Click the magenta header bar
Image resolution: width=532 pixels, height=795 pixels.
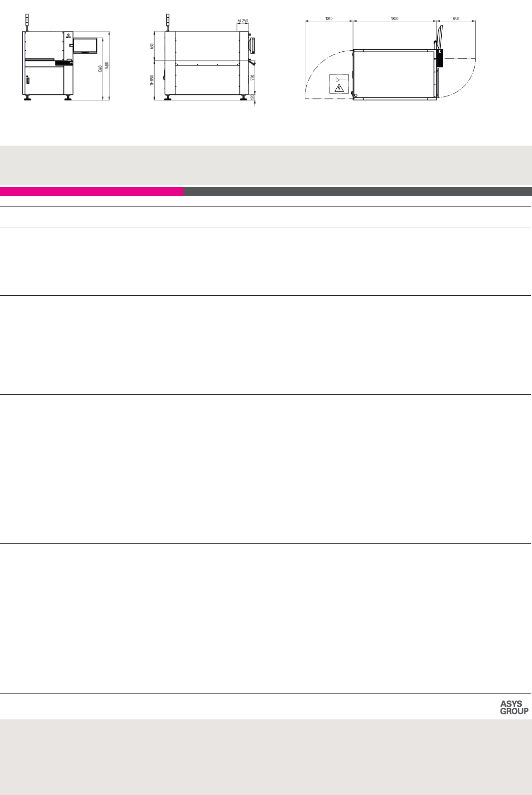(x=91, y=192)
